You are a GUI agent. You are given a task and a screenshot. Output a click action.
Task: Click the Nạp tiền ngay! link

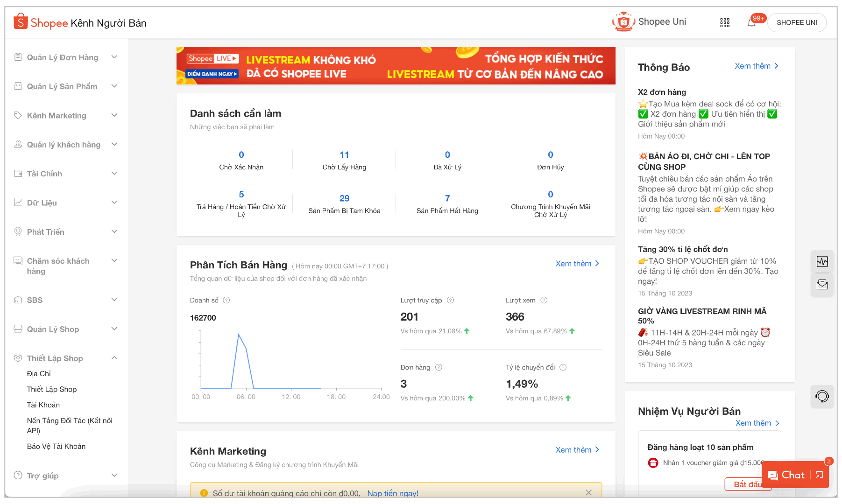392,493
